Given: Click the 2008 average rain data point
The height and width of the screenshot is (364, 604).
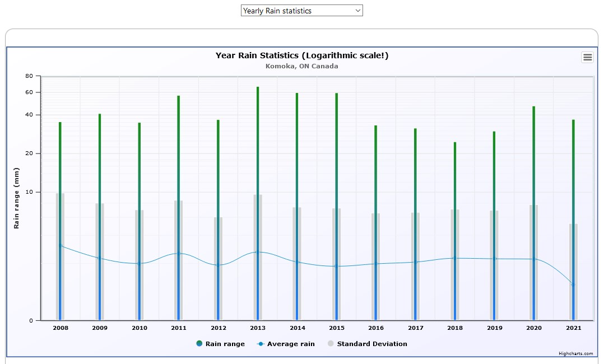Looking at the screenshot, I should click(61, 246).
